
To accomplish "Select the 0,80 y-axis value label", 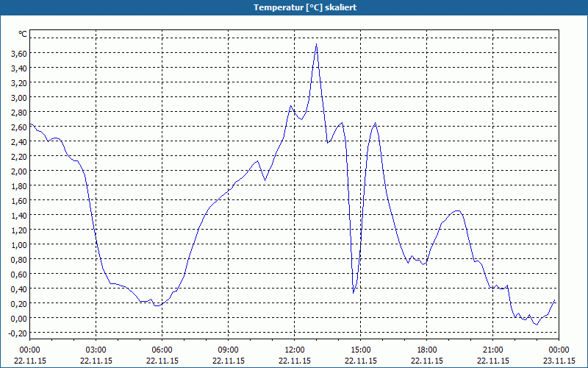I will (19, 260).
